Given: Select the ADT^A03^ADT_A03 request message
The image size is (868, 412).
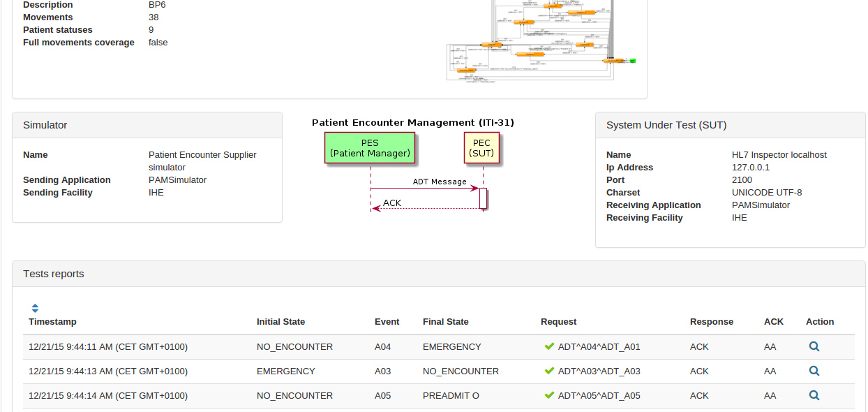Looking at the screenshot, I should (x=599, y=371).
